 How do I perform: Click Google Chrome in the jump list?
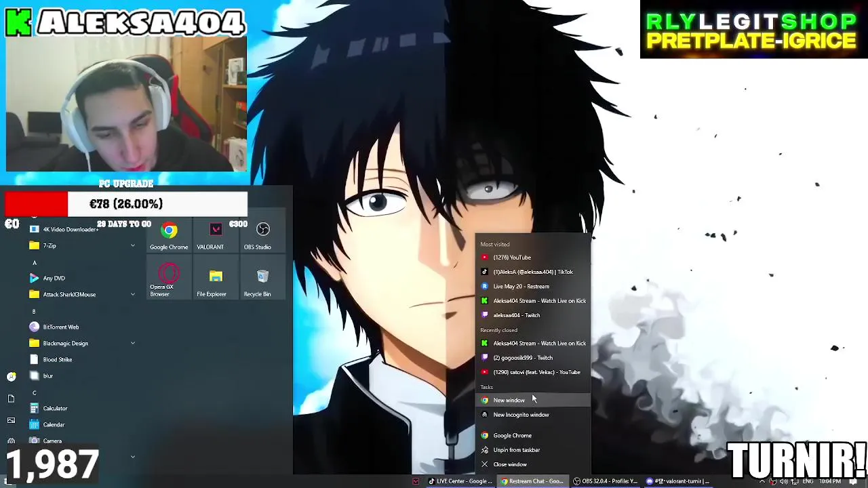tap(533, 436)
